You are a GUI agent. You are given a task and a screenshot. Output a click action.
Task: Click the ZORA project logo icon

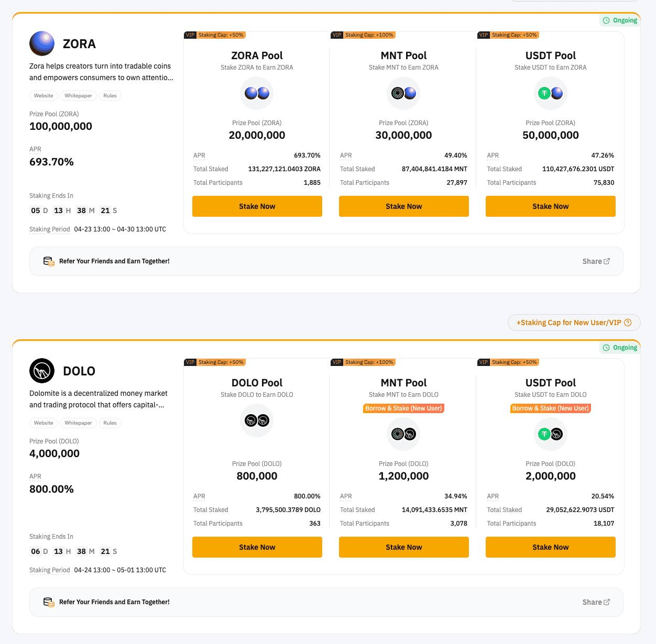(x=42, y=43)
